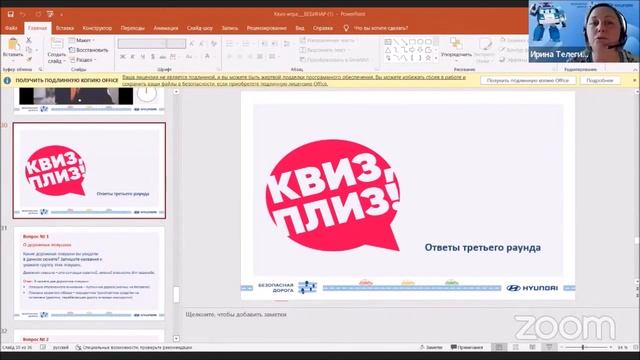Redo the last action in the quick access toolbar
This screenshot has width=640, height=360.
(x=38, y=14)
